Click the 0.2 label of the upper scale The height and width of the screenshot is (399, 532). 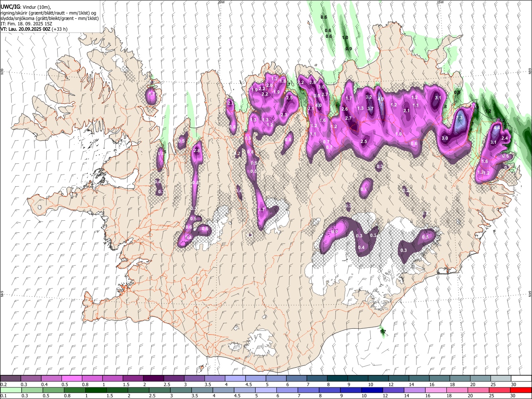(x=3, y=384)
